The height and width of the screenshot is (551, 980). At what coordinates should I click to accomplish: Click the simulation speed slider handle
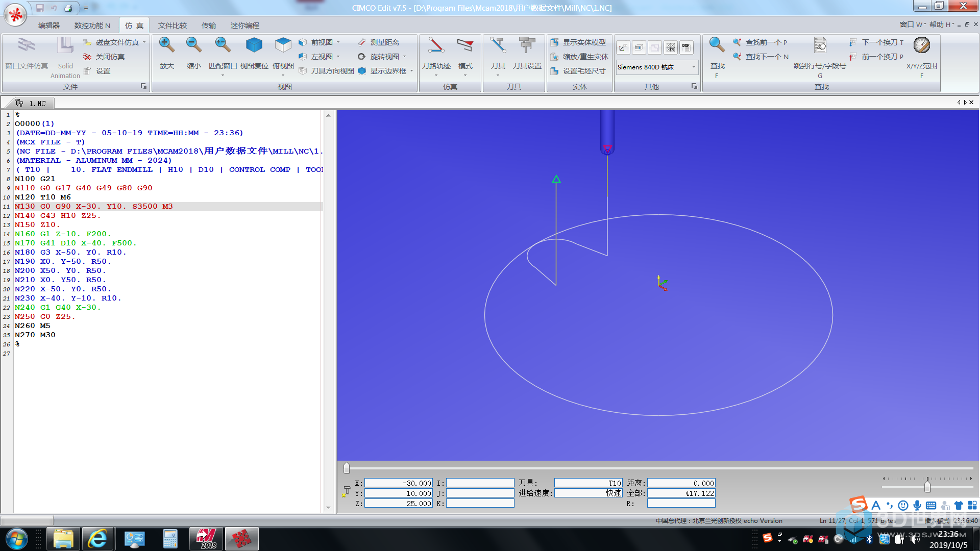(x=927, y=487)
